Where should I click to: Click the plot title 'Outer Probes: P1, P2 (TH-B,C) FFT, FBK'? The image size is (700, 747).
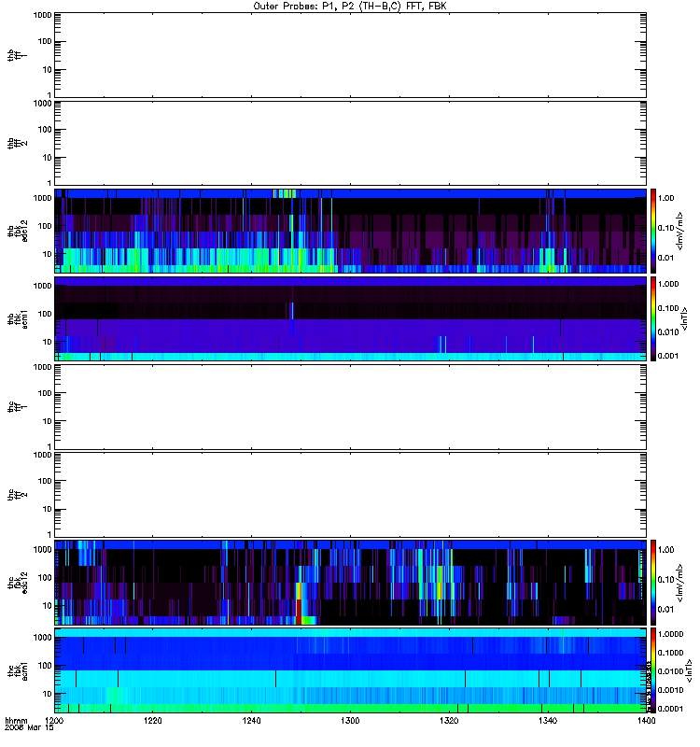[350, 7]
